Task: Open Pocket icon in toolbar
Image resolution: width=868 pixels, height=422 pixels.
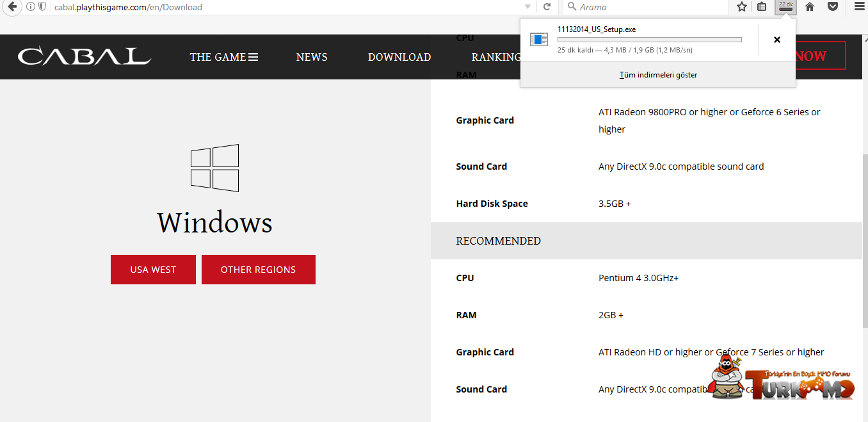Action: 833,7
